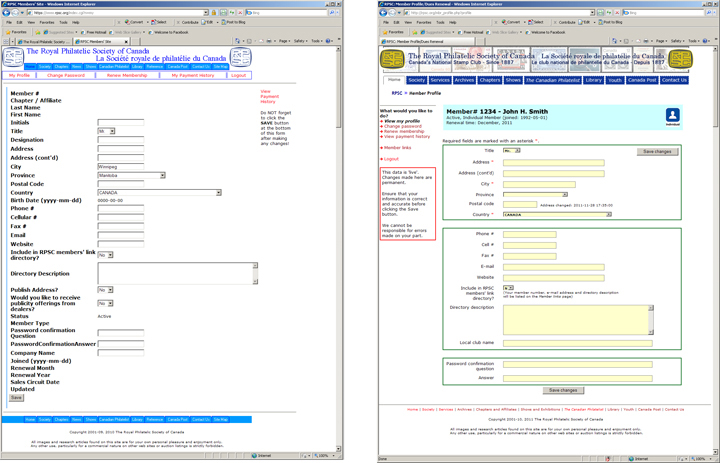720x463 pixels.
Task: Click the Individual member icon in profile header
Action: (673, 116)
